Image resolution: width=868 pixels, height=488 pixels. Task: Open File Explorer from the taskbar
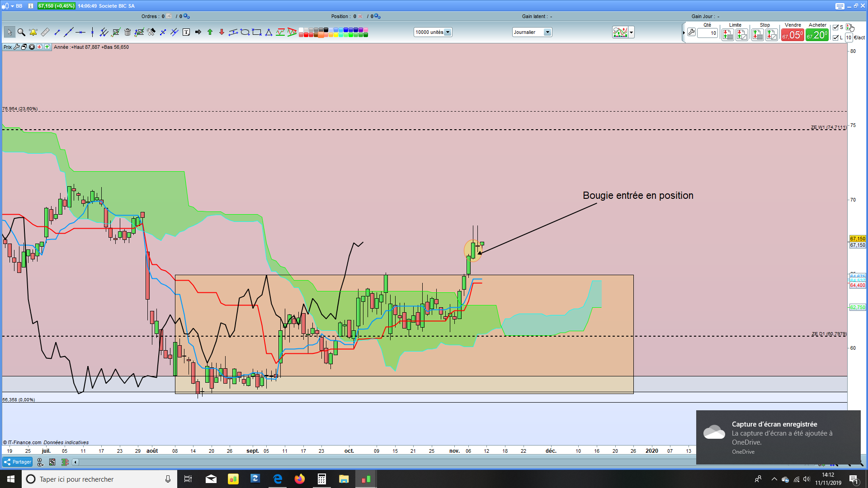coord(344,479)
